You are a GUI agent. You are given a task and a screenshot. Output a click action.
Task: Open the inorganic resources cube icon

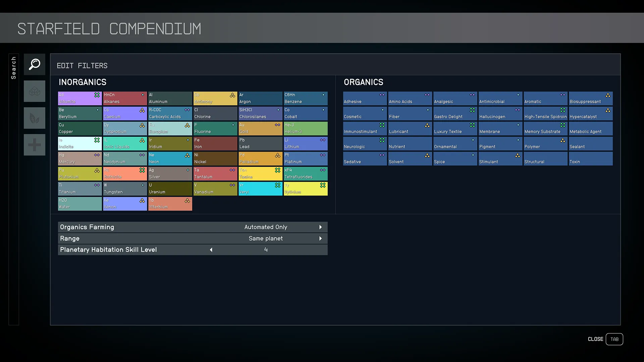pyautogui.click(x=35, y=91)
